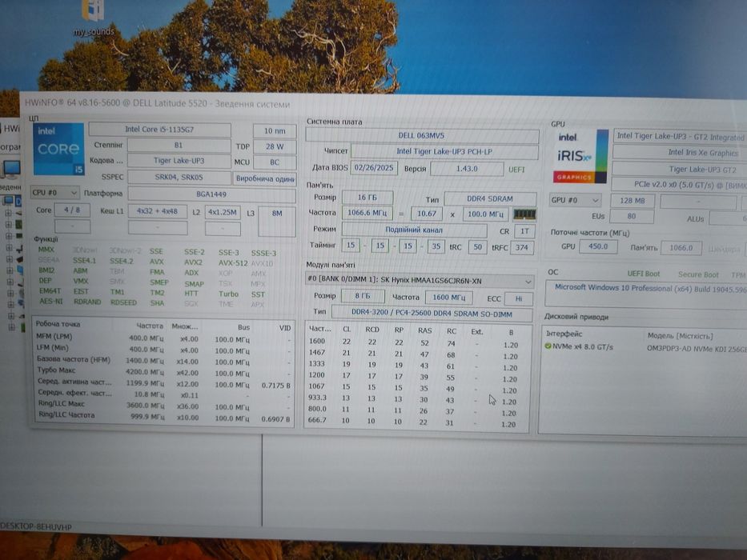Open the GPU #0 selector dropdown
747x560 pixels.
pyautogui.click(x=575, y=200)
